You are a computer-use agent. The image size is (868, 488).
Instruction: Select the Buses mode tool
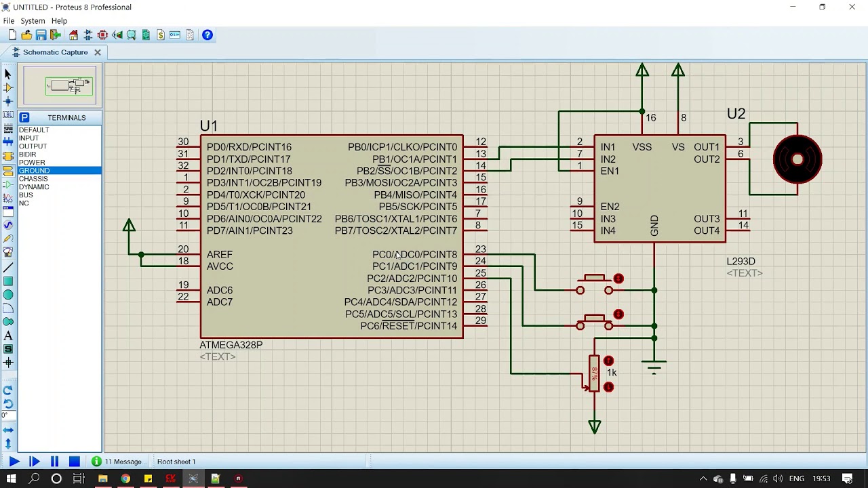8,142
